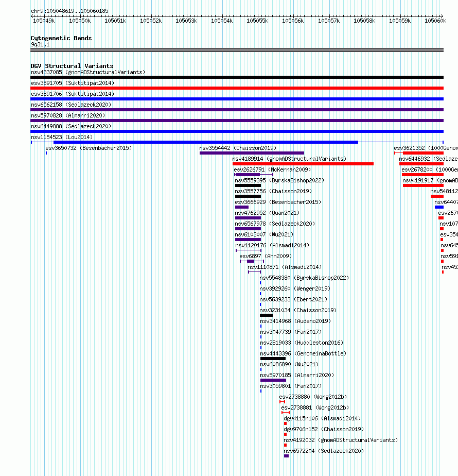Viewport: 458px width, 476px height.
Task: Click black bar under nsv4443396 GenomeinaBottle
Action: (x=273, y=359)
